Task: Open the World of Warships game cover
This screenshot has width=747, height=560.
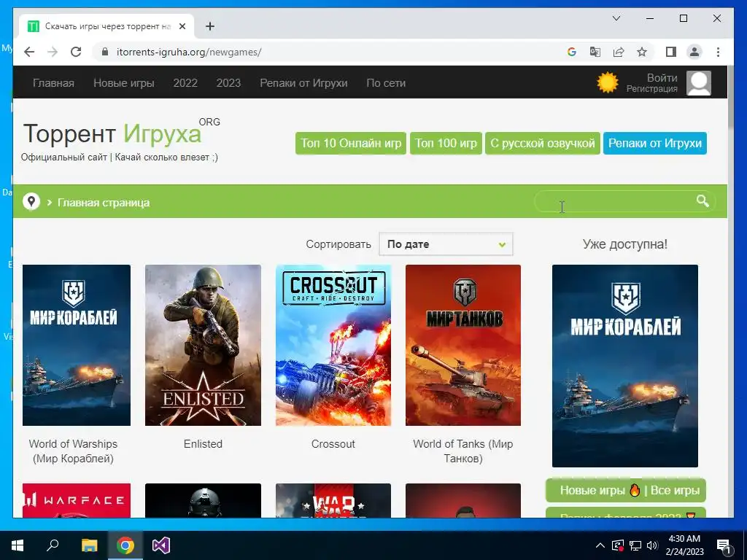Action: coord(76,345)
